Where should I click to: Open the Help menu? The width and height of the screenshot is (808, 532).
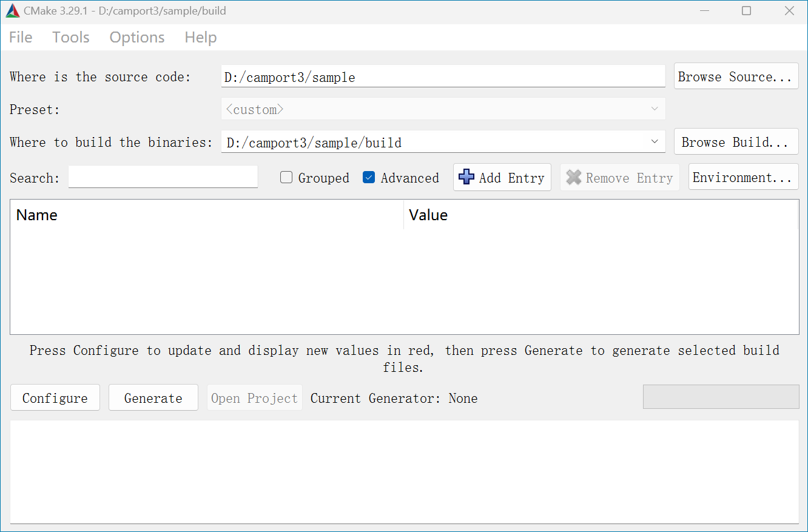[201, 37]
